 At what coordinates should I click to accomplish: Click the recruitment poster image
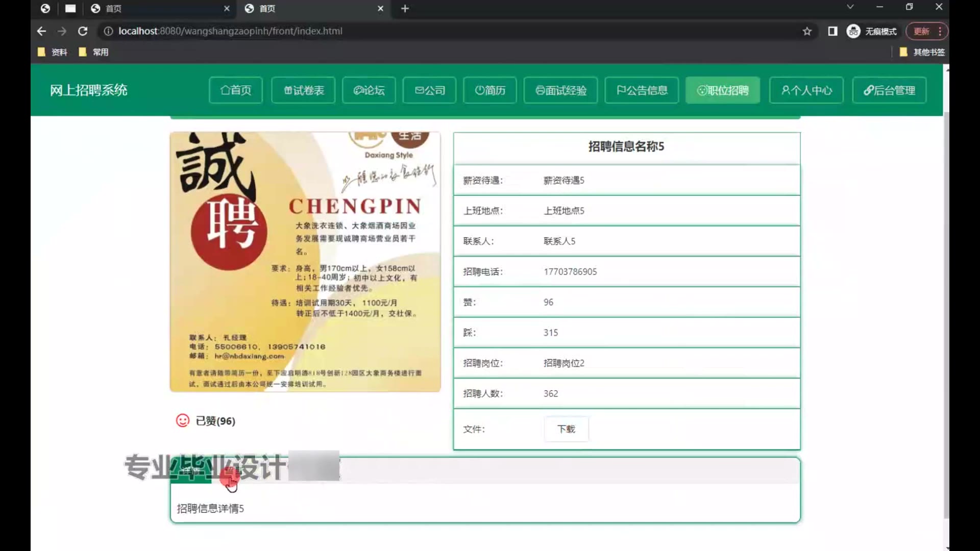pos(305,262)
